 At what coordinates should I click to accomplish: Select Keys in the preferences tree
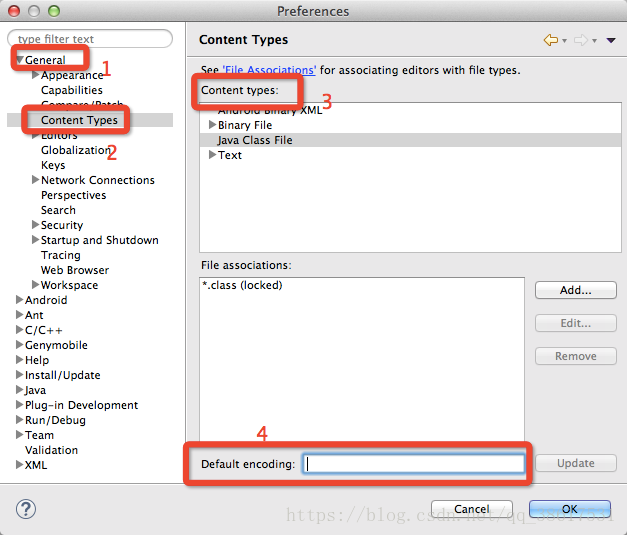pos(53,165)
